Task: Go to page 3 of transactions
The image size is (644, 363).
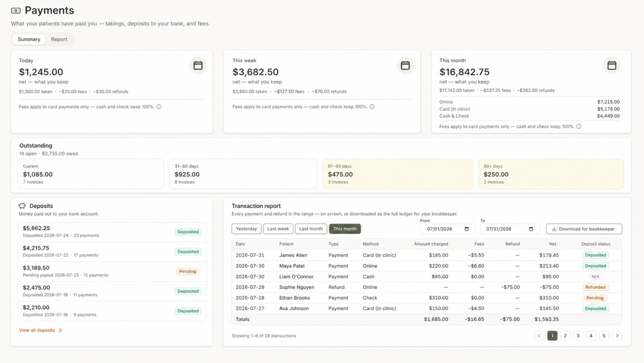Action: pyautogui.click(x=578, y=336)
